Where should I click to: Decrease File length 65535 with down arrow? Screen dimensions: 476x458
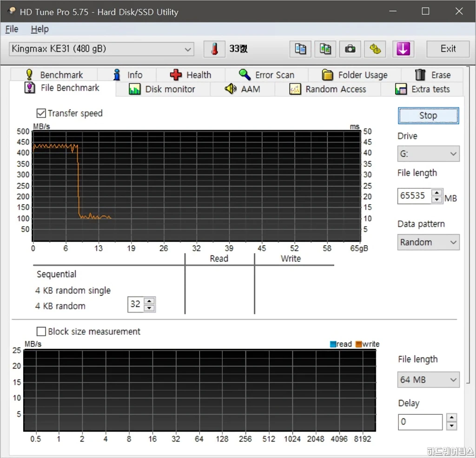click(436, 200)
